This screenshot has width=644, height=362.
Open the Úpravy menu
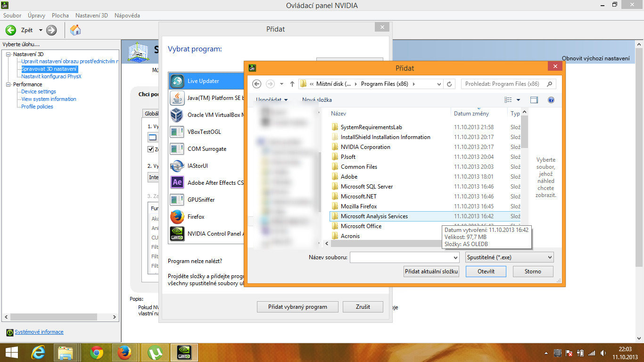36,16
